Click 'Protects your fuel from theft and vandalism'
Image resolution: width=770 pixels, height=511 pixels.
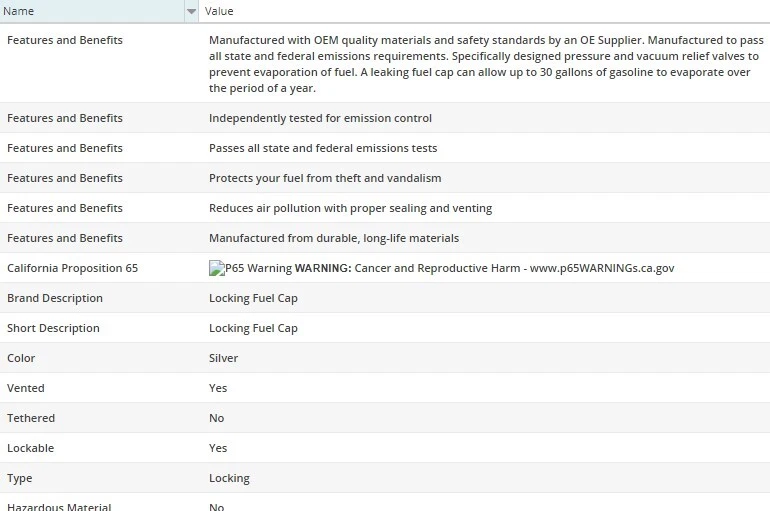click(325, 178)
